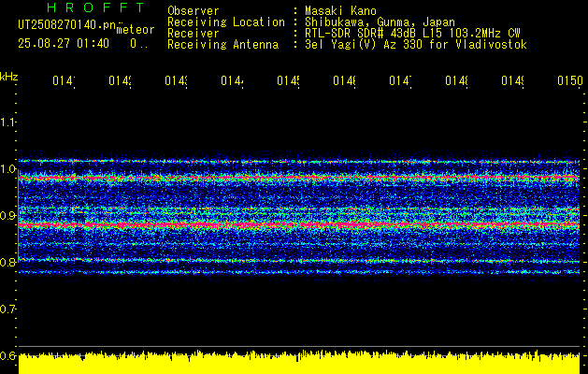Select 3el Yagi(V) Az 330 antenna text
Screen dimensions: 588x374
416,45
